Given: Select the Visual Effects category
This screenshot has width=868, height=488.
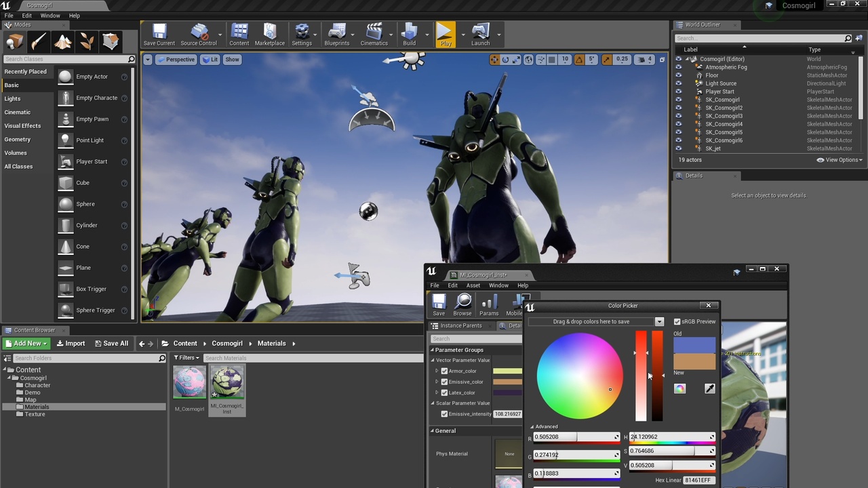Looking at the screenshot, I should coord(22,126).
